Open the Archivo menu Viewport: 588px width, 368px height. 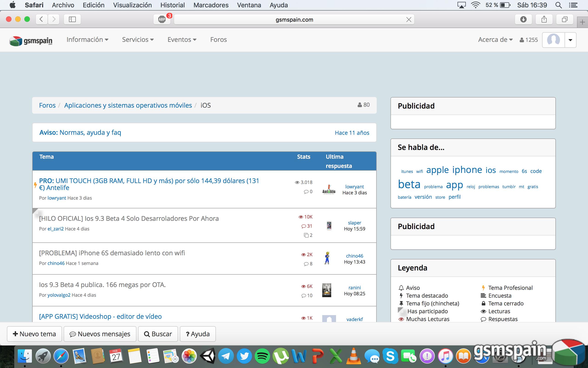coord(63,5)
